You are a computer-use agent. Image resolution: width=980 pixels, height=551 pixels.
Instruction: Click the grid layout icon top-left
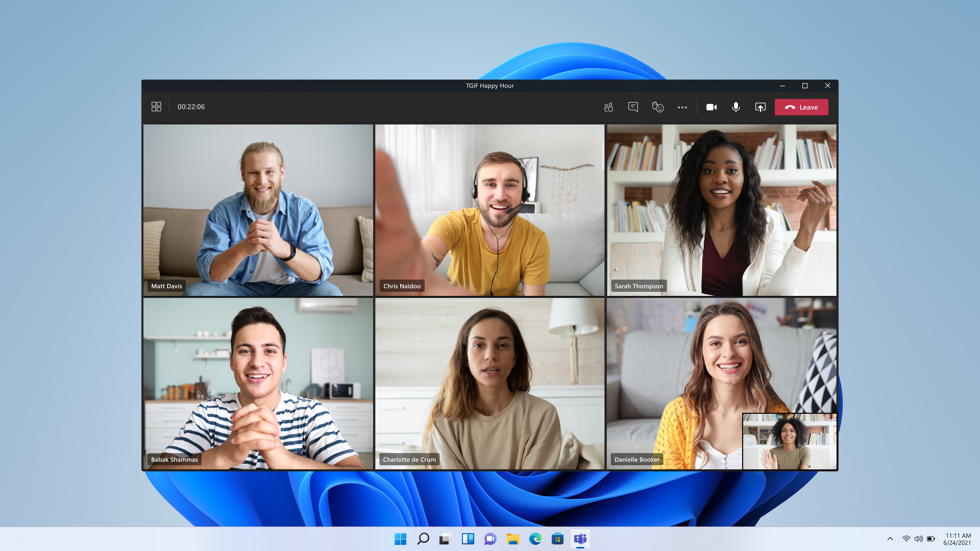tap(155, 107)
